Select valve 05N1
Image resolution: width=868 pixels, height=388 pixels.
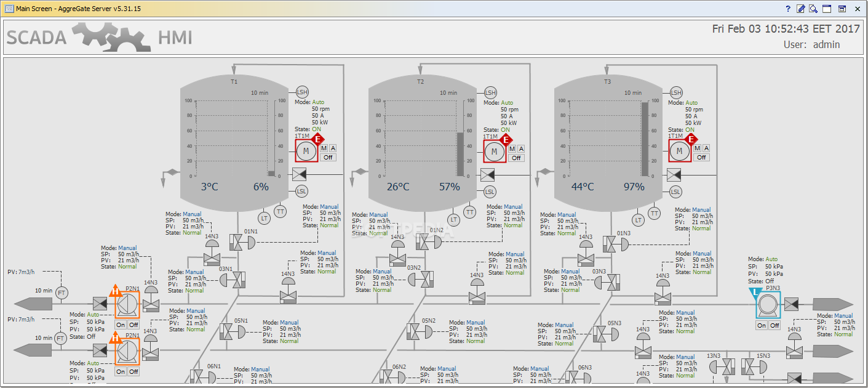point(233,332)
